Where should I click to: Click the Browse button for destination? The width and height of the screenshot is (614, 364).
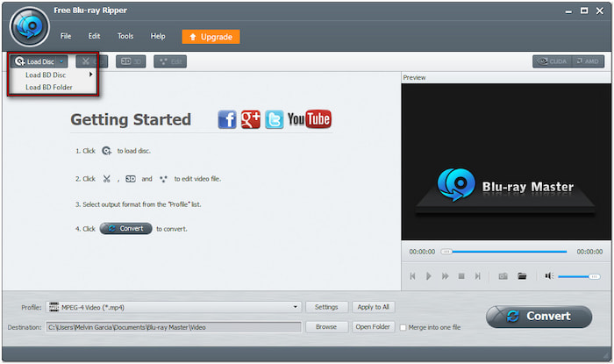click(x=325, y=327)
